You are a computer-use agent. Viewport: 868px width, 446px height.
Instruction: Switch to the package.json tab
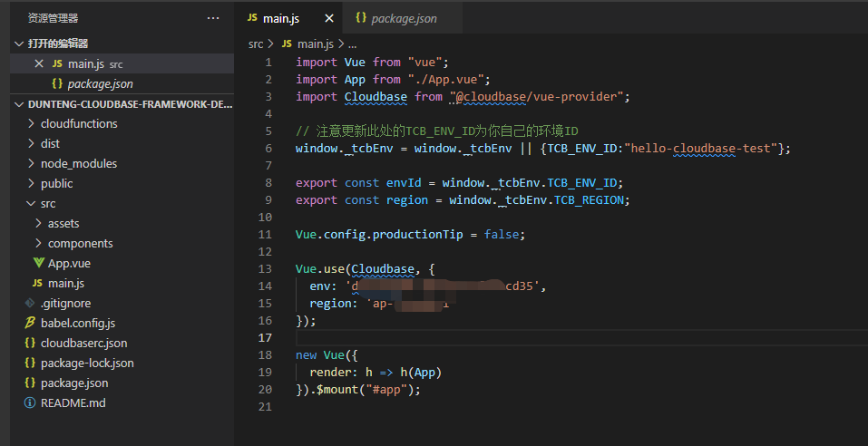point(403,18)
